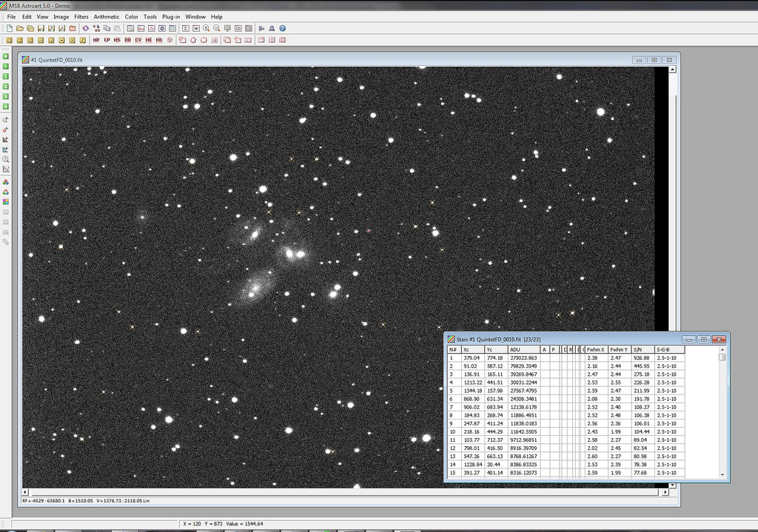This screenshot has height=532, width=758.
Task: Click the New document icon
Action: [x=10, y=28]
